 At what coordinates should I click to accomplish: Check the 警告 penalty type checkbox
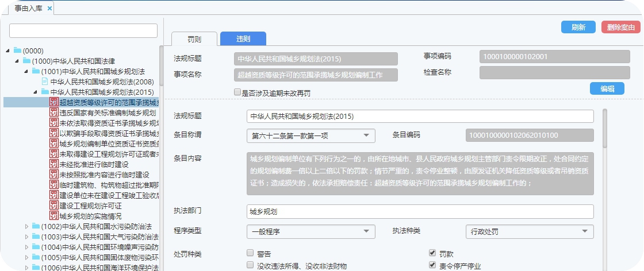point(250,253)
